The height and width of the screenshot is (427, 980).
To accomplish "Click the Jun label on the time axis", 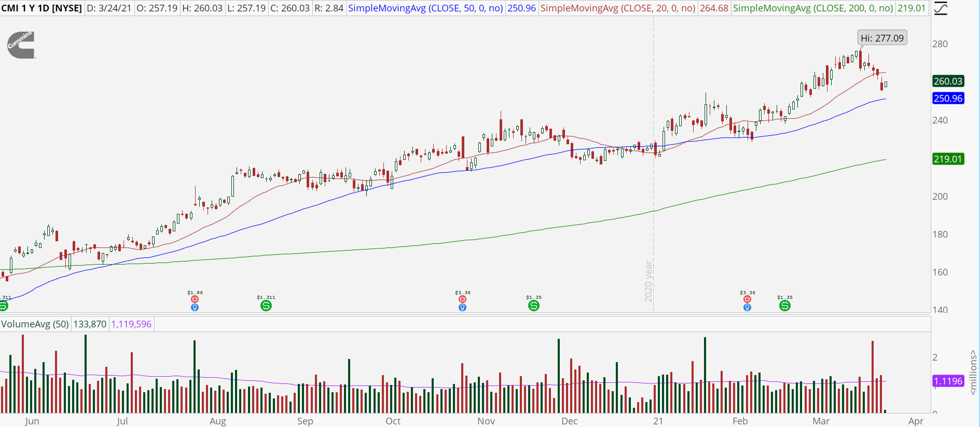I will point(32,421).
